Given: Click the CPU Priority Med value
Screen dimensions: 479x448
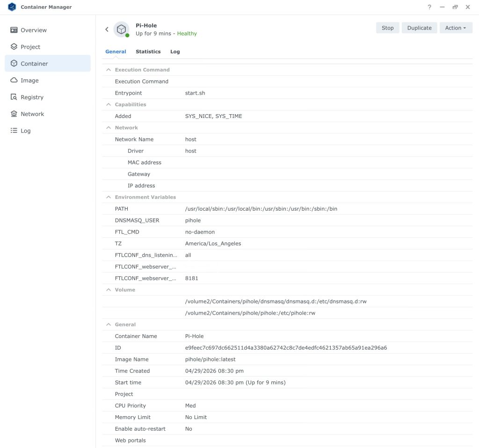Looking at the screenshot, I should pyautogui.click(x=190, y=406).
